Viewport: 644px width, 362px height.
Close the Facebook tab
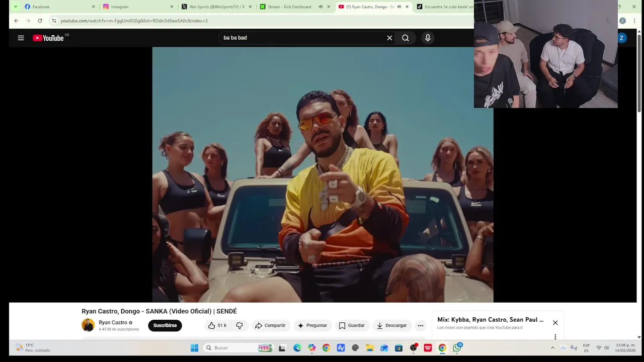click(x=93, y=7)
